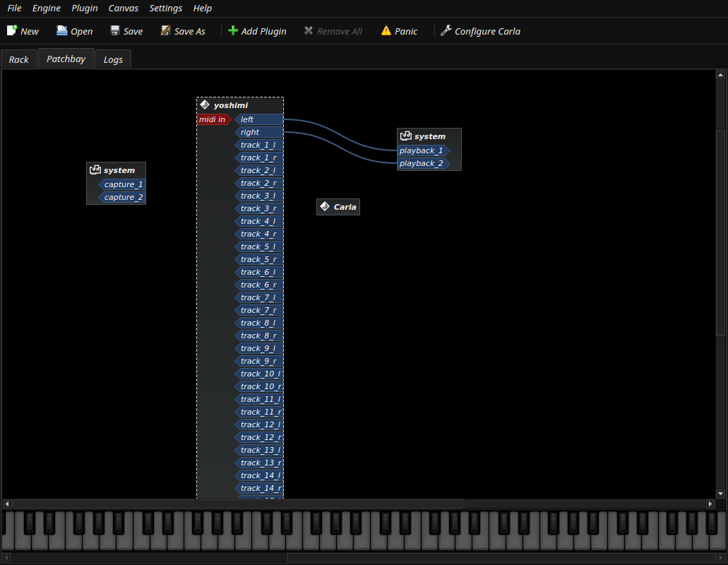Screen dimensions: 728x565
Task: Open the Plugin menu
Action: pyautogui.click(x=85, y=8)
